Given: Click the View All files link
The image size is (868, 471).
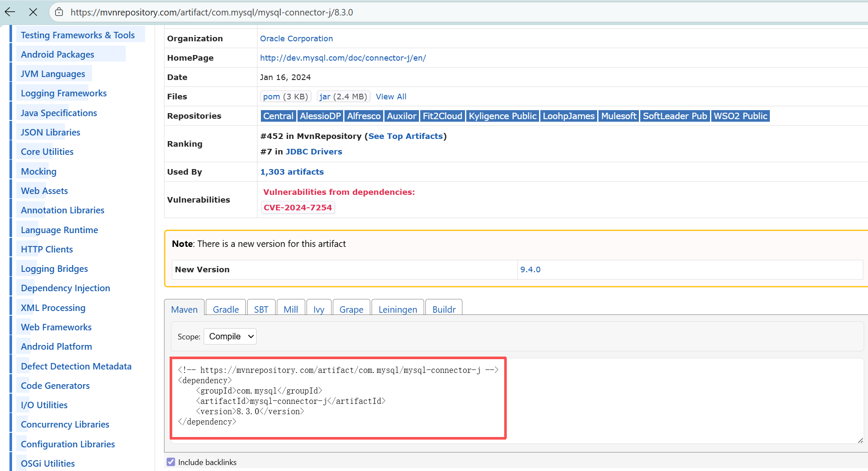Looking at the screenshot, I should (x=391, y=96).
